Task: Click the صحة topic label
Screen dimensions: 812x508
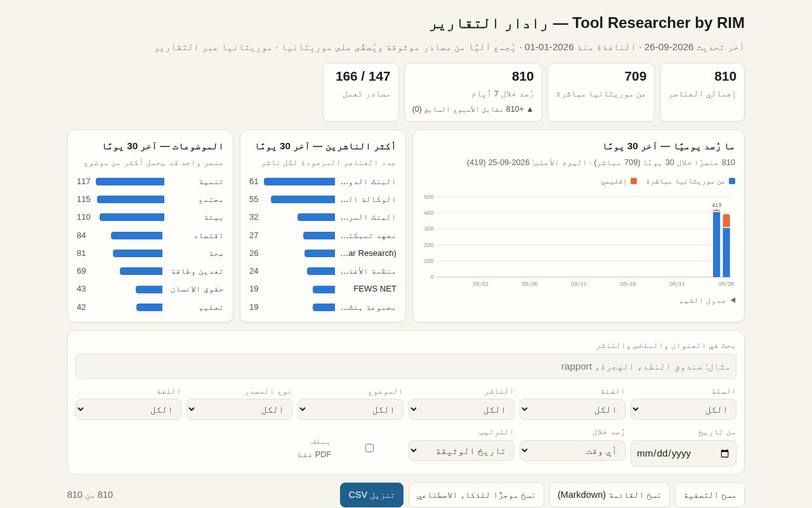Action: pos(216,253)
